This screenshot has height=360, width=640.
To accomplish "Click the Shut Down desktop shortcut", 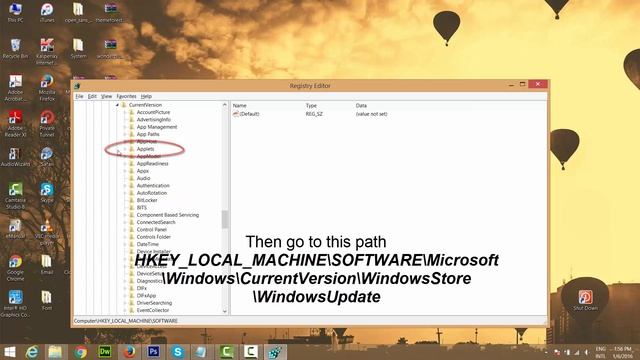I will [585, 300].
